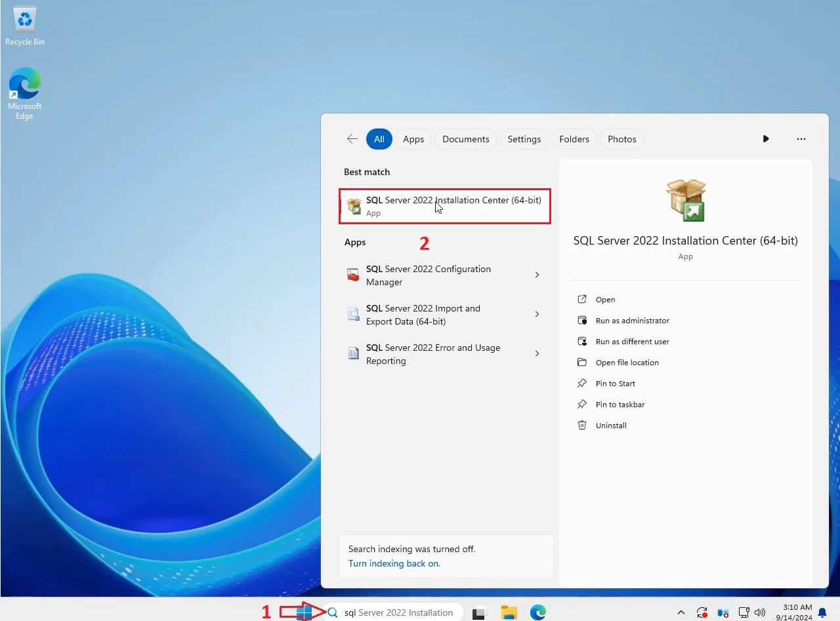Image resolution: width=840 pixels, height=621 pixels.
Task: Click the Open action icon
Action: click(581, 299)
